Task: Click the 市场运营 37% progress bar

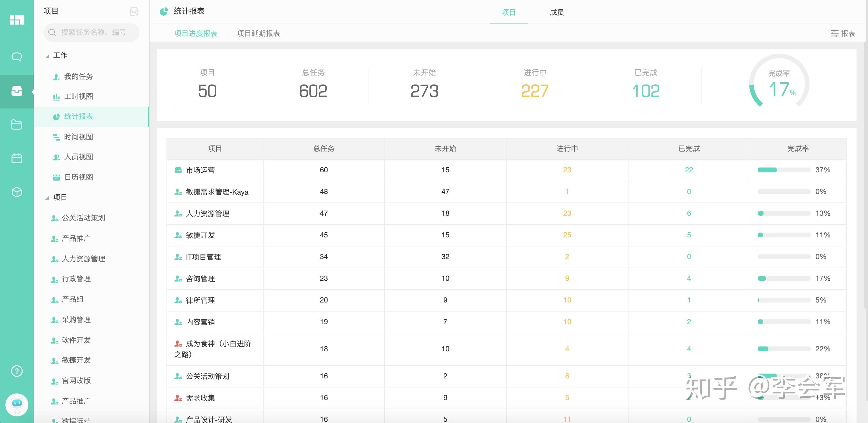Action: point(784,170)
